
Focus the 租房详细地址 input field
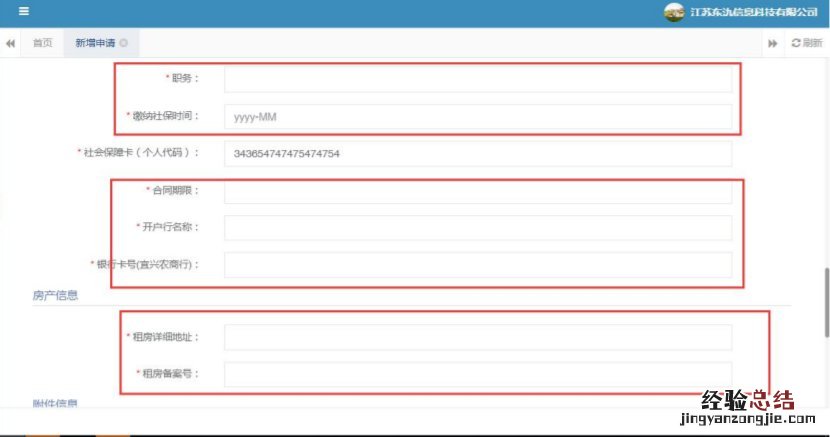click(x=478, y=337)
